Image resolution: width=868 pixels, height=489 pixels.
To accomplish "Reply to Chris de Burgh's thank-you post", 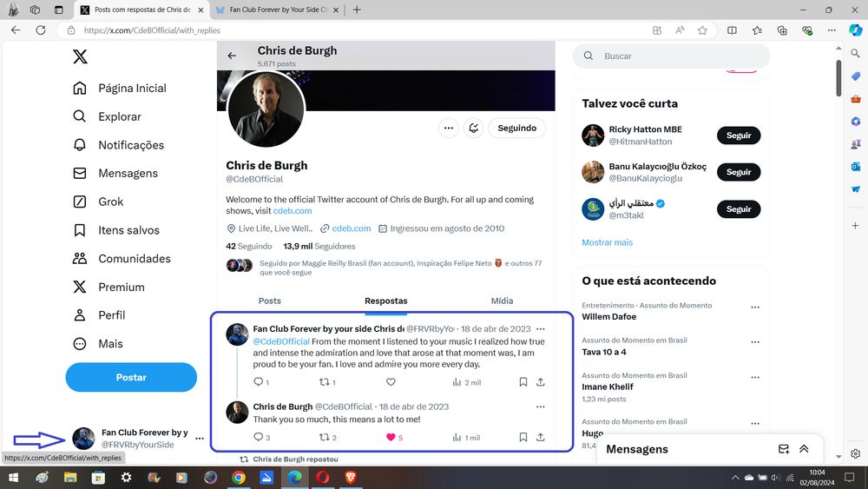I will click(x=261, y=438).
